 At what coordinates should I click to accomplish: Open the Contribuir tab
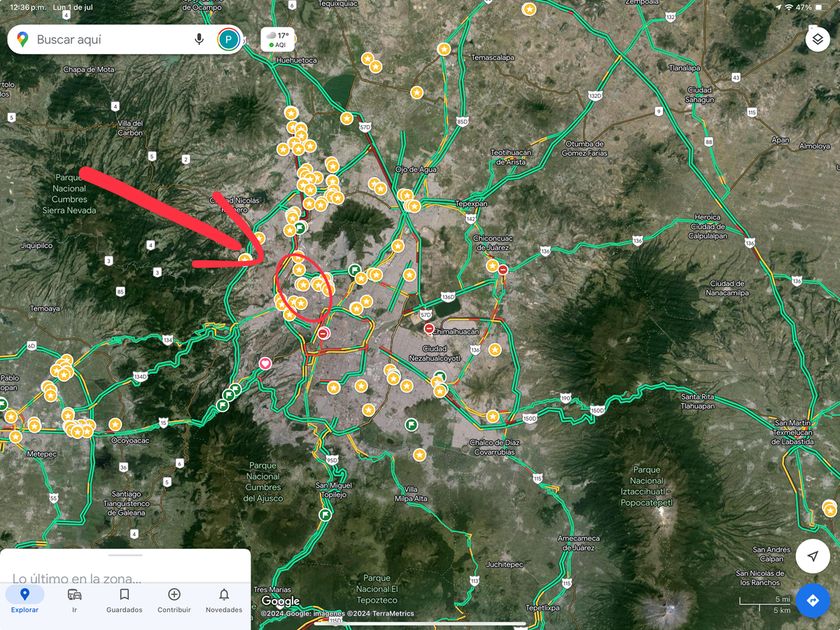(x=174, y=599)
